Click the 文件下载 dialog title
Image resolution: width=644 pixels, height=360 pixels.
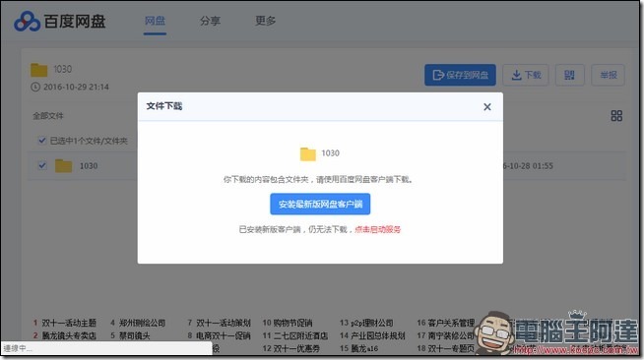164,106
